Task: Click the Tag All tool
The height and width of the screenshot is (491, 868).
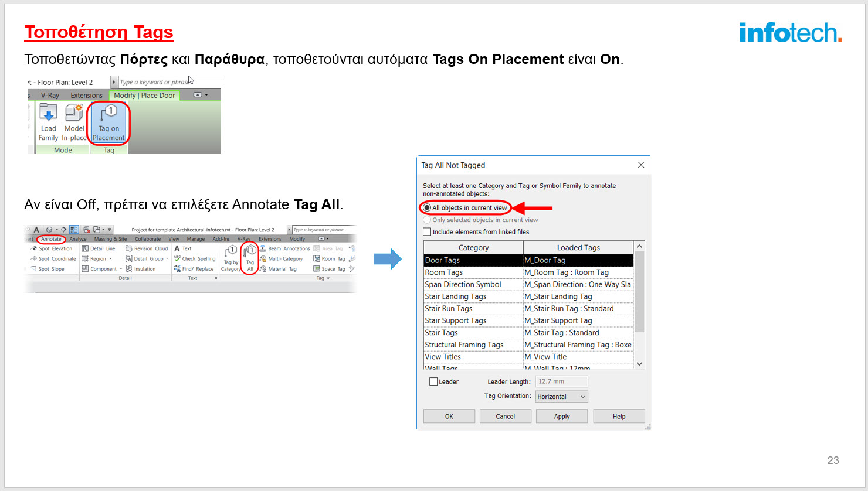Action: [250, 258]
